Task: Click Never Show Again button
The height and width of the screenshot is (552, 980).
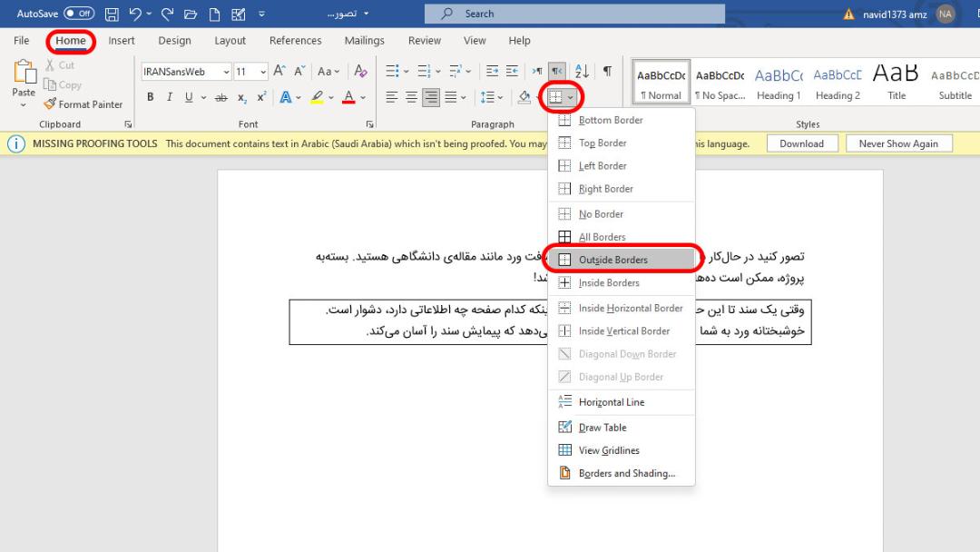Action: click(898, 143)
